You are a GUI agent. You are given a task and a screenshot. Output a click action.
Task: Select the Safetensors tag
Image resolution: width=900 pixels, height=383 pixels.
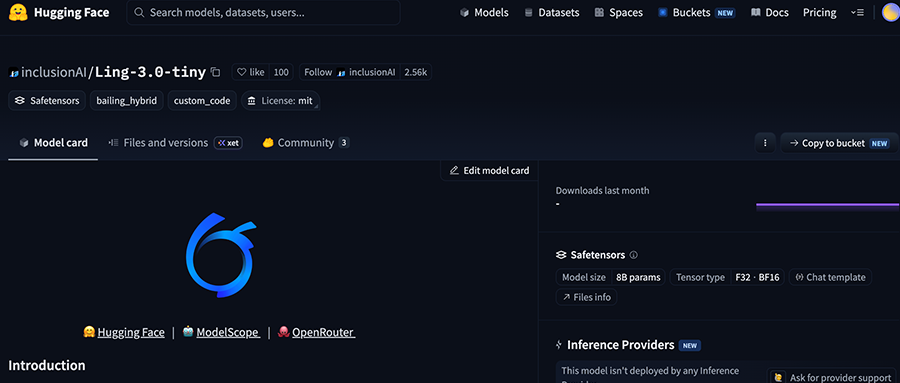(47, 100)
